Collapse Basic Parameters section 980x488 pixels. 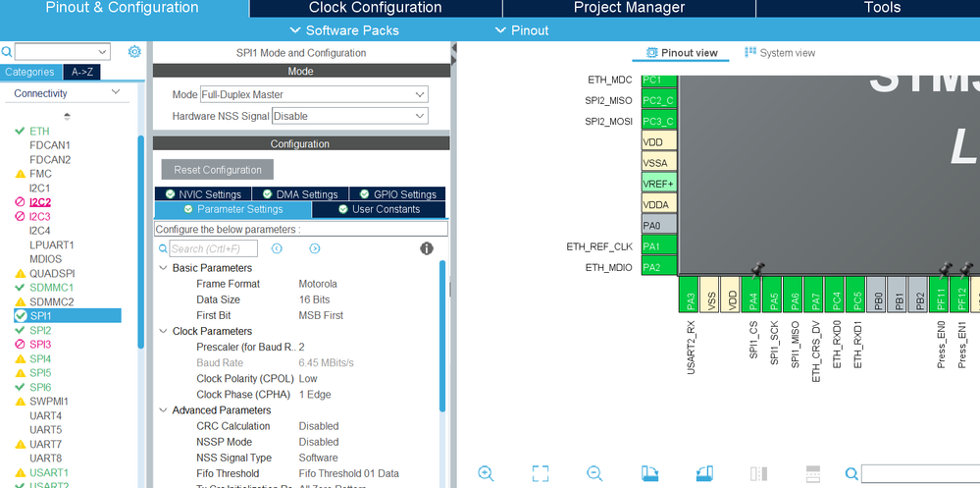163,268
